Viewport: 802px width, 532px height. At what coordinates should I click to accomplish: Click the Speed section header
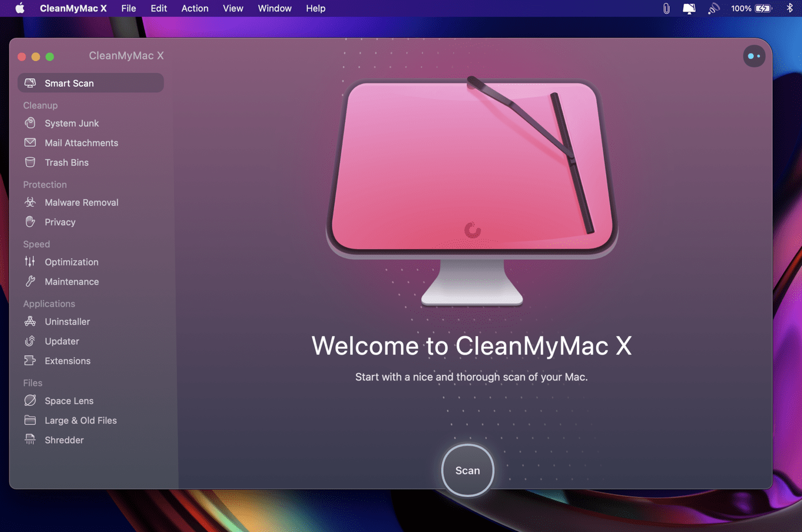36,244
